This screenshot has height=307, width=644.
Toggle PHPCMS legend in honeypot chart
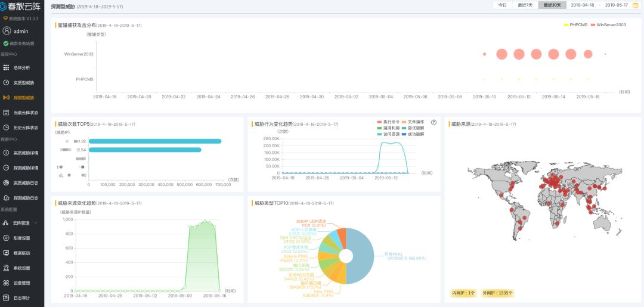(577, 25)
